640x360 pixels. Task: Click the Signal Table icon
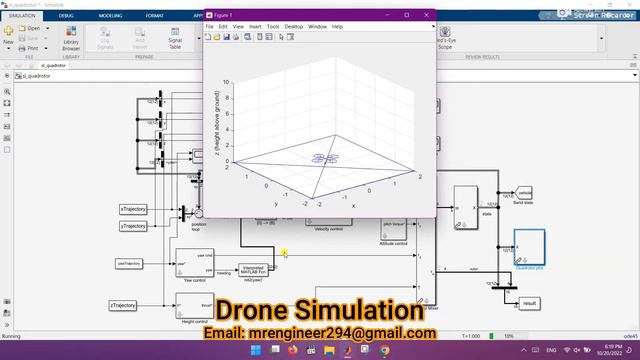click(175, 38)
